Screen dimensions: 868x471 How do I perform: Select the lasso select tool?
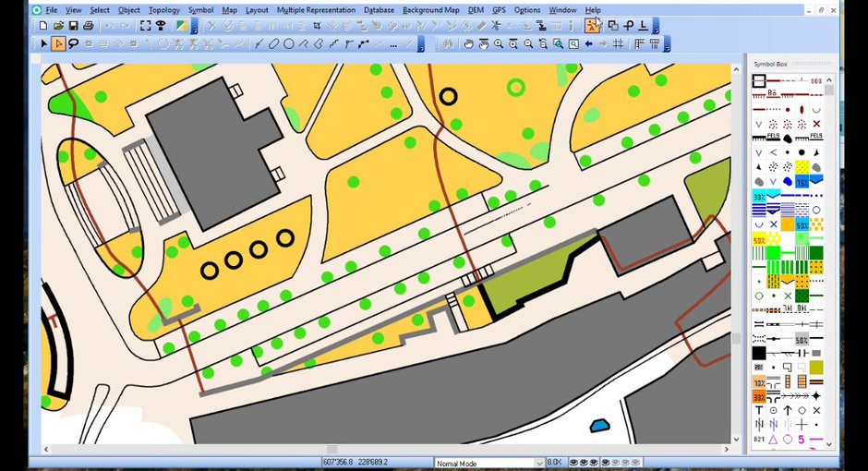click(x=73, y=43)
